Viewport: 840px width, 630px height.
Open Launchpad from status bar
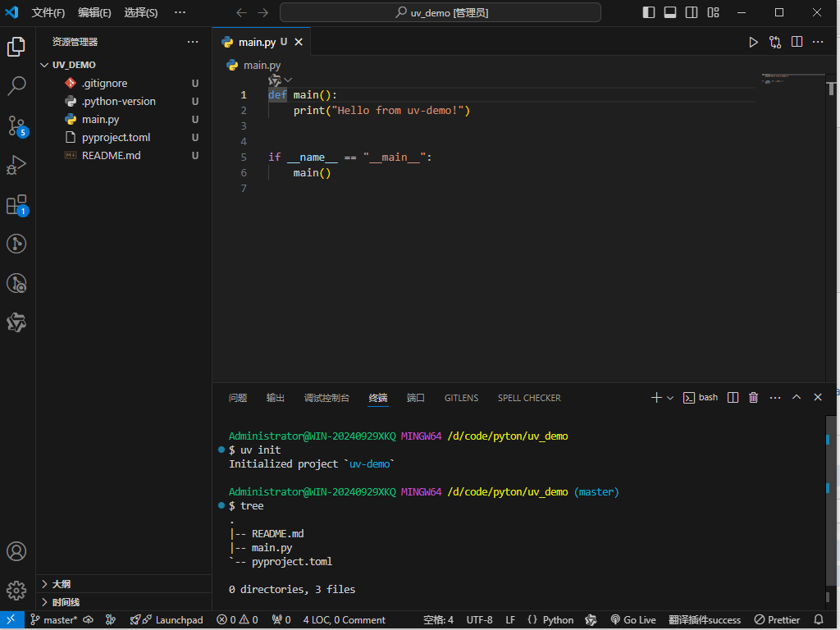pos(166,620)
